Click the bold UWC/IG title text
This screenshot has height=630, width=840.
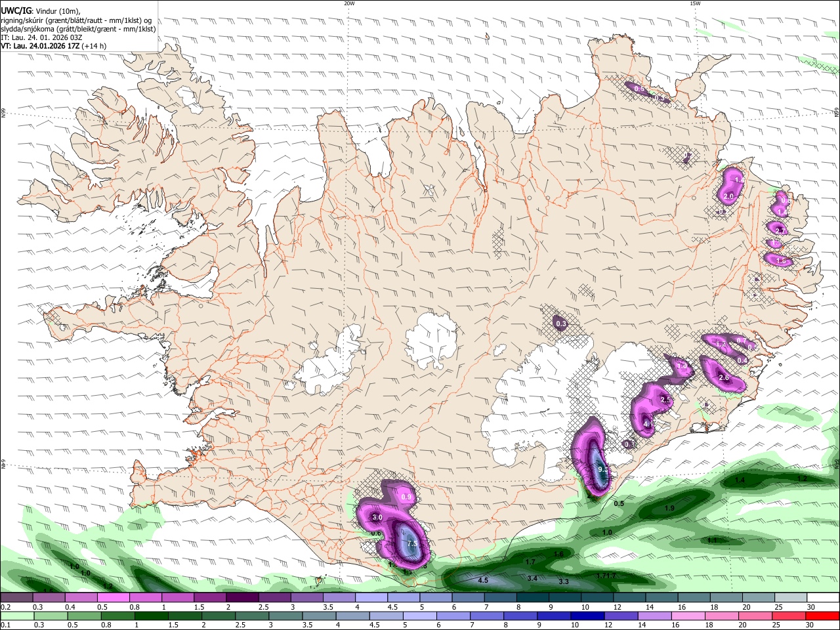pyautogui.click(x=16, y=10)
